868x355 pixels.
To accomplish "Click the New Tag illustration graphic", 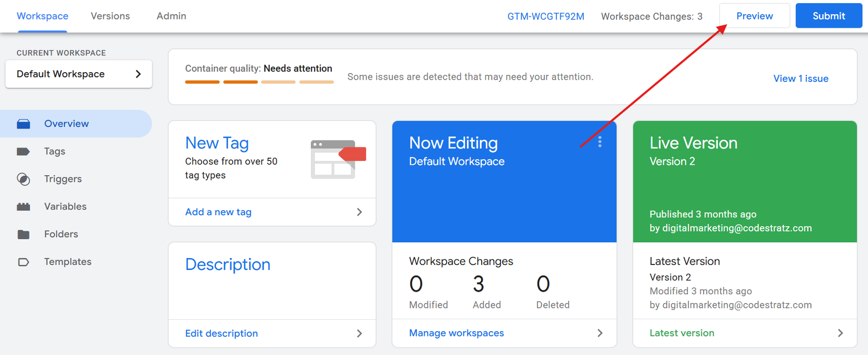I will click(x=339, y=159).
